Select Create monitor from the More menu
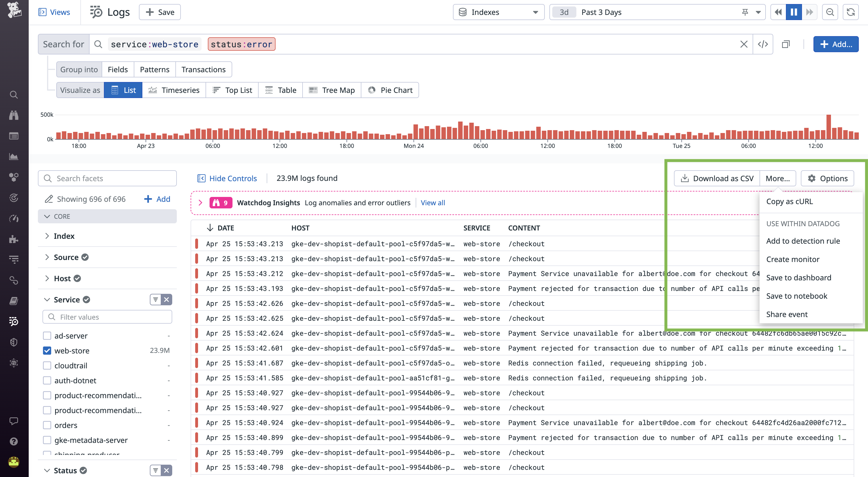The image size is (868, 477). pyautogui.click(x=793, y=259)
